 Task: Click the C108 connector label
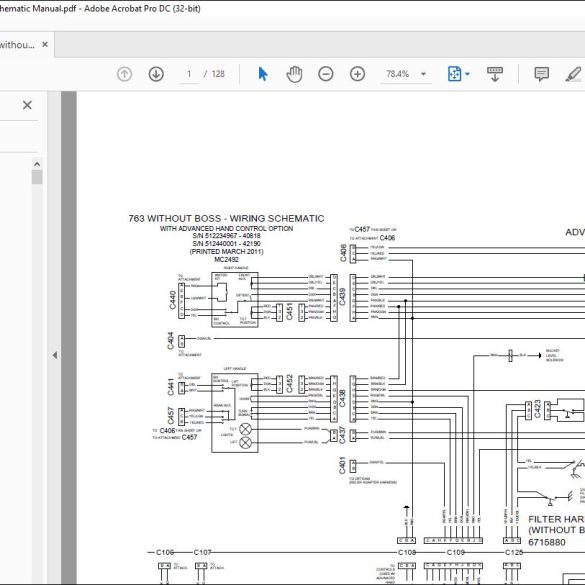pyautogui.click(x=407, y=552)
